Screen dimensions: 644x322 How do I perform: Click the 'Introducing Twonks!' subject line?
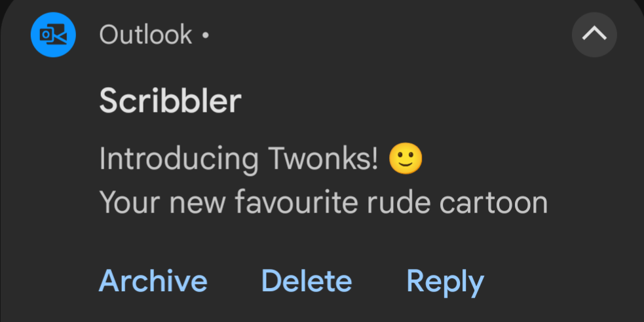point(238,159)
